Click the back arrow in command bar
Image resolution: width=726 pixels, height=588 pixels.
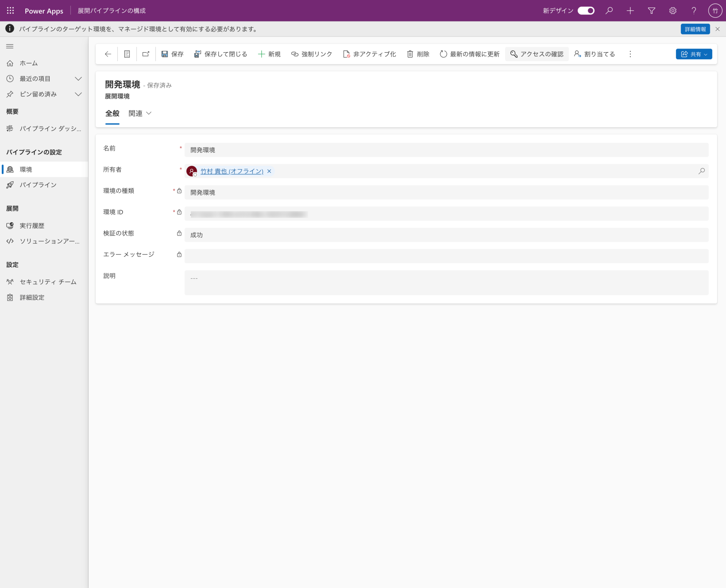[108, 54]
